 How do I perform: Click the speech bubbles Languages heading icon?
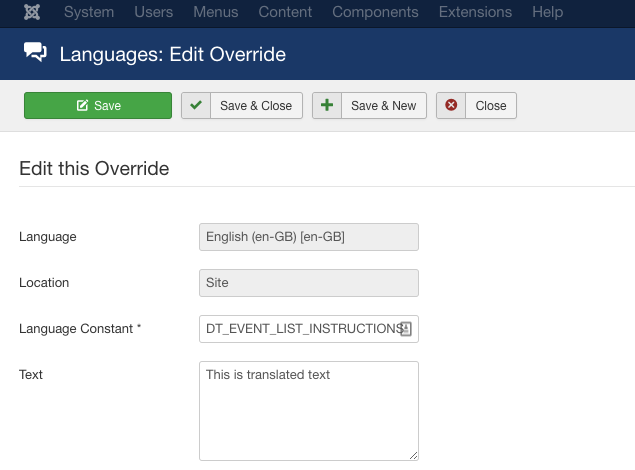[35, 54]
